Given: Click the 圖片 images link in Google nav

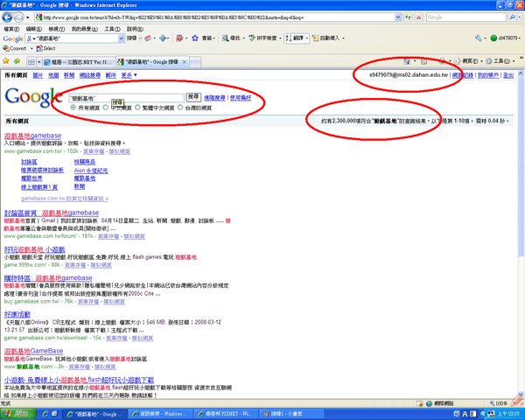Looking at the screenshot, I should pyautogui.click(x=38, y=75).
